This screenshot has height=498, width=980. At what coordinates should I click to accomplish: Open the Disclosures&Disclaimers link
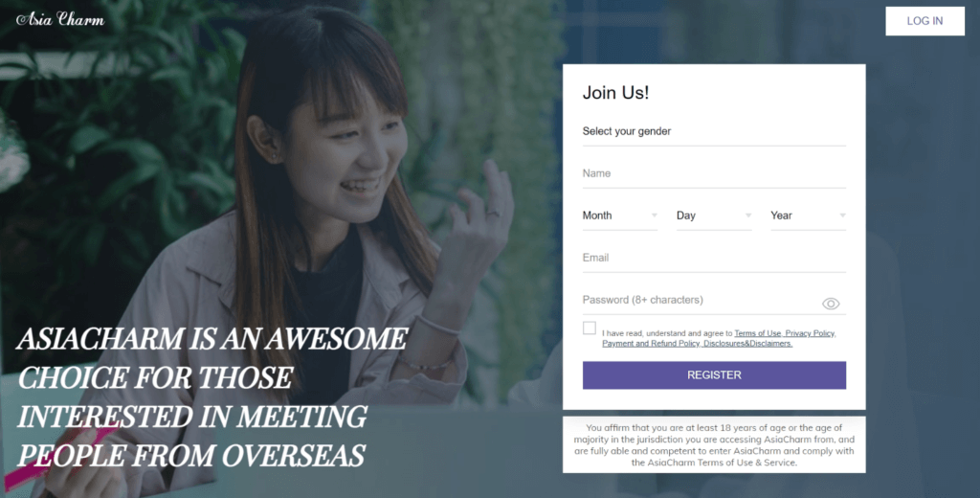tap(748, 344)
